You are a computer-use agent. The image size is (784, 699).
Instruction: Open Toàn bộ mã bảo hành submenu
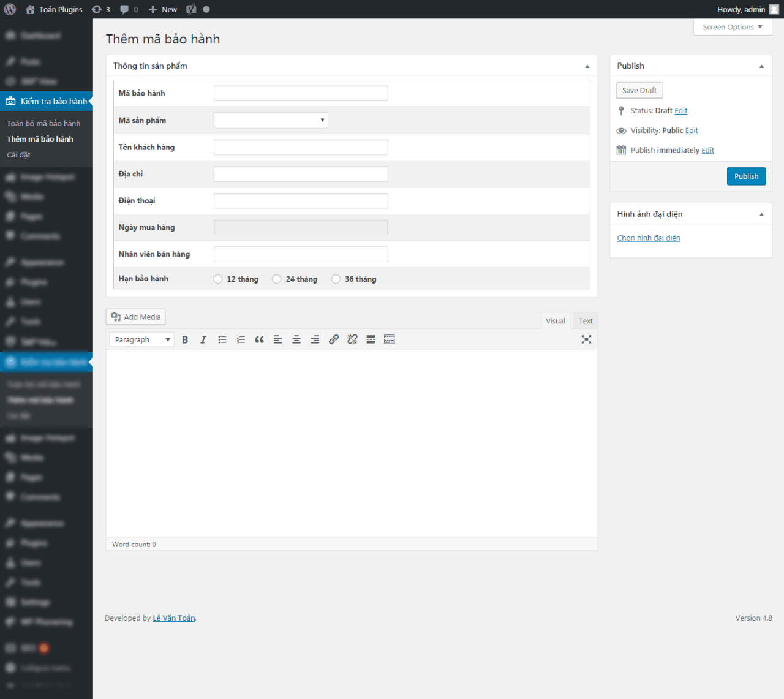(x=43, y=123)
